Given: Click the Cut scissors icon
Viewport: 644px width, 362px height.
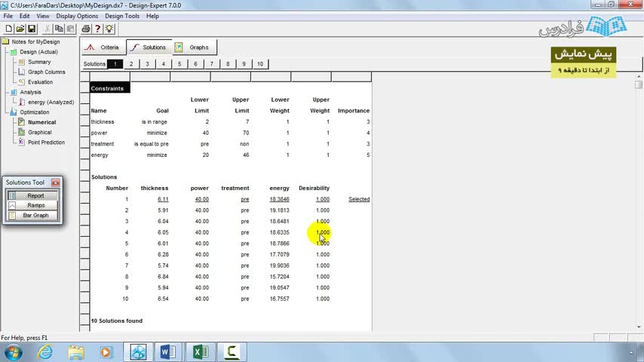Looking at the screenshot, I should pos(48,29).
